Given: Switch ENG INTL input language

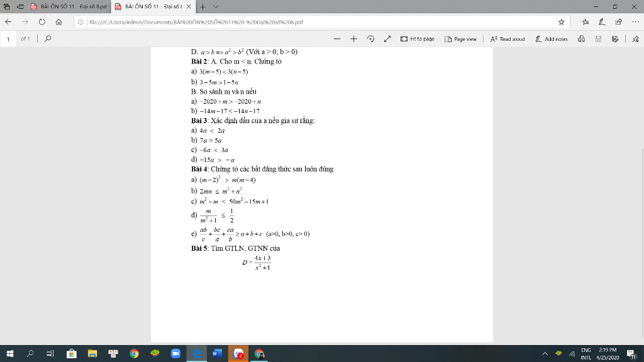Looking at the screenshot, I should click(586, 353).
